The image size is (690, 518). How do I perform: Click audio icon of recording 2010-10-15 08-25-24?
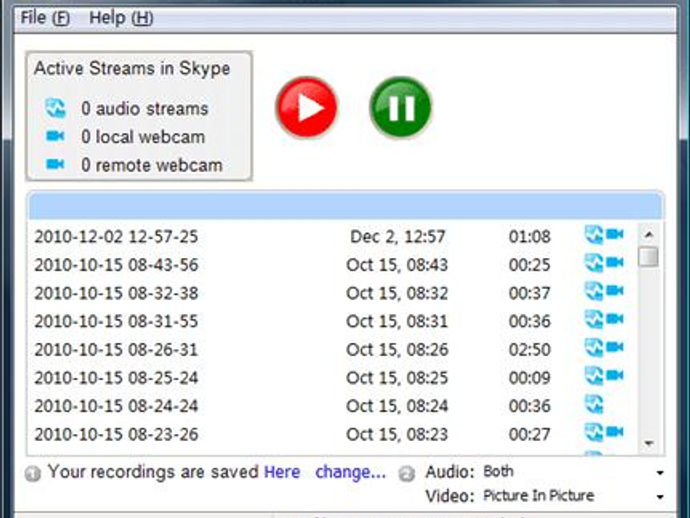point(594,376)
